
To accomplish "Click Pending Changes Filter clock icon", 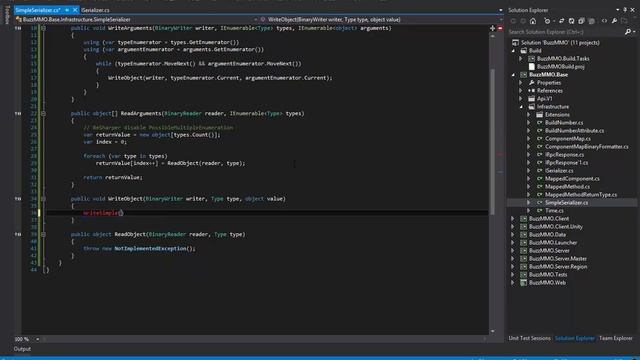I will (547, 21).
